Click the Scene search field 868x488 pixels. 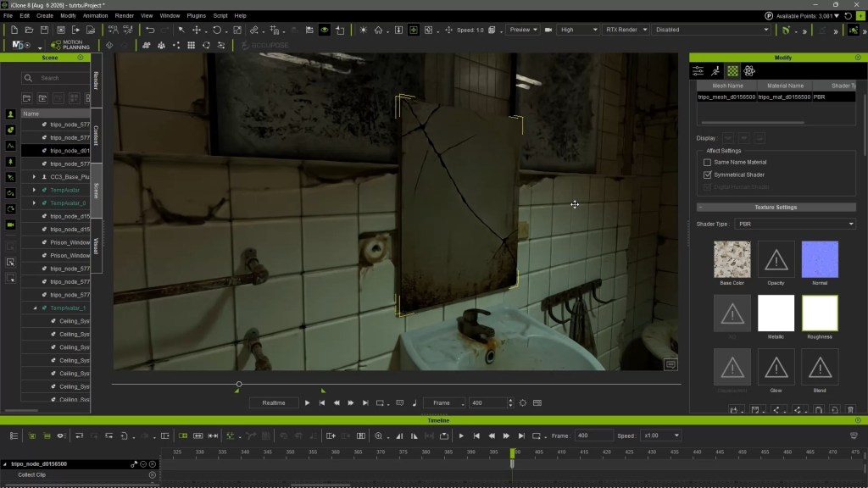pyautogui.click(x=55, y=78)
